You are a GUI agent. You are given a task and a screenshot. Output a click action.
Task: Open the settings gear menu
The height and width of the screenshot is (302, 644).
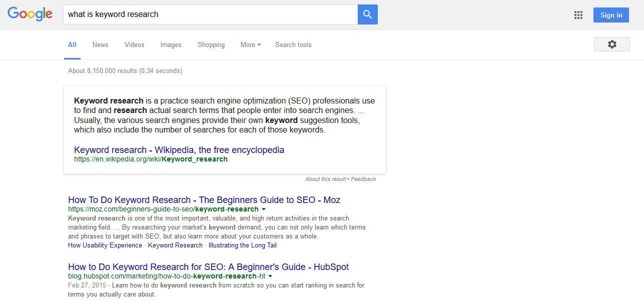coord(612,44)
